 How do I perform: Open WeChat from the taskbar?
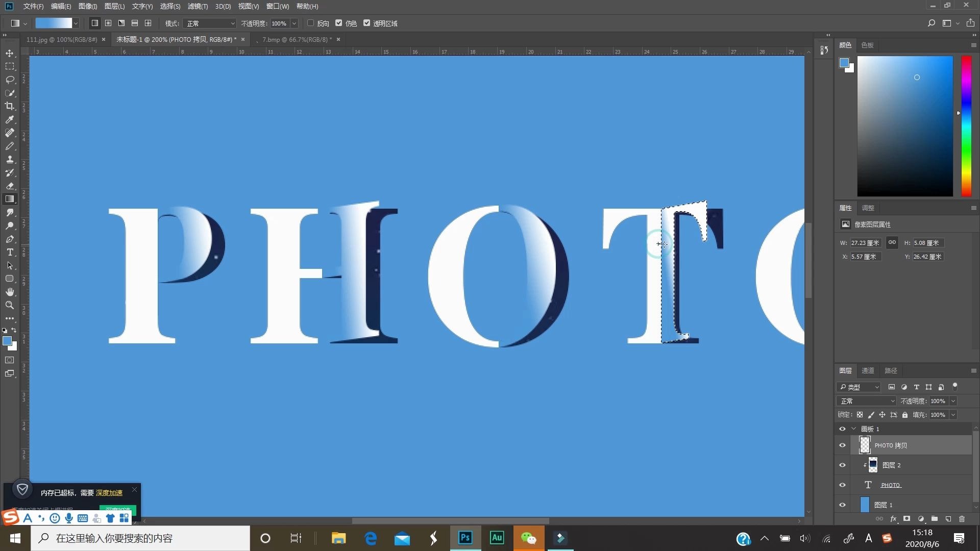(528, 538)
